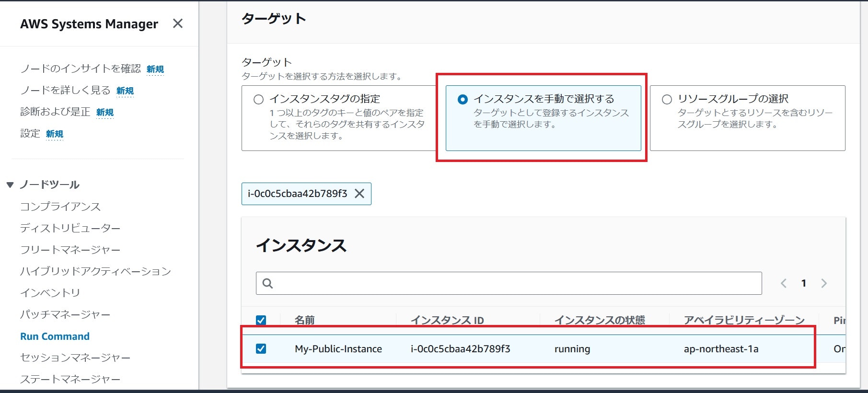Remove the i-0c0c5cbaa42b789f3 target chip
The image size is (868, 393).
coord(359,194)
